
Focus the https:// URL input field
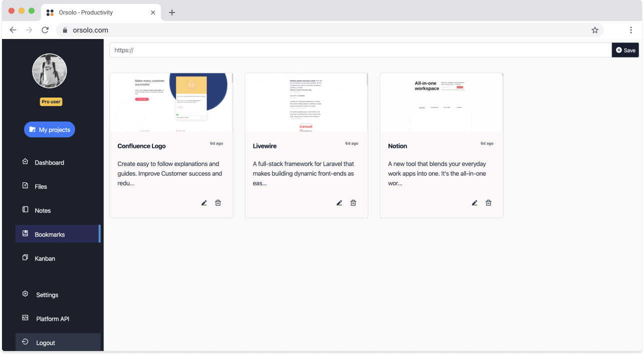pyautogui.click(x=360, y=50)
